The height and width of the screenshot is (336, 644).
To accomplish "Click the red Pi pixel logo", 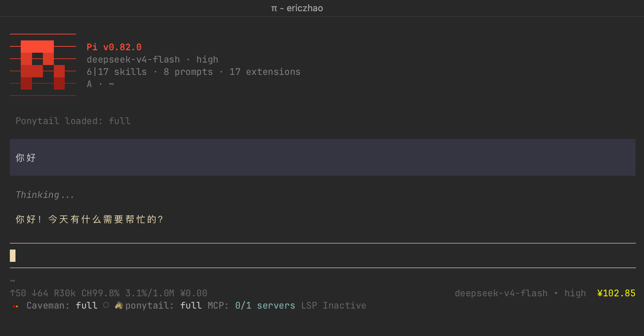I will click(43, 65).
